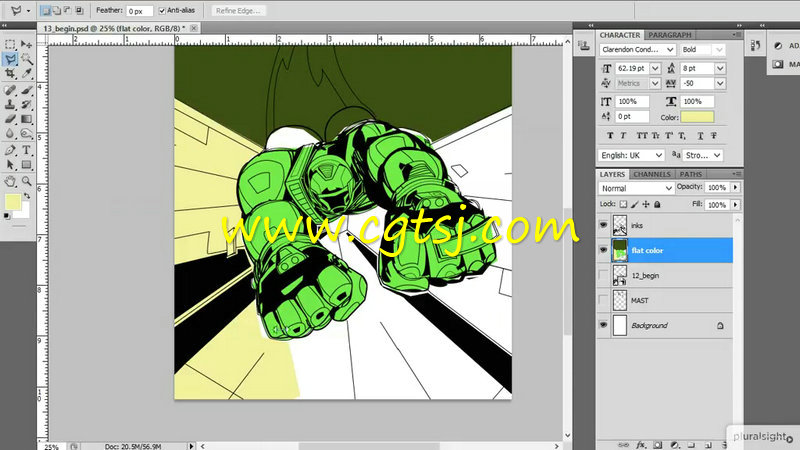This screenshot has width=800, height=450.
Task: Toggle lock image pixels
Action: [635, 204]
